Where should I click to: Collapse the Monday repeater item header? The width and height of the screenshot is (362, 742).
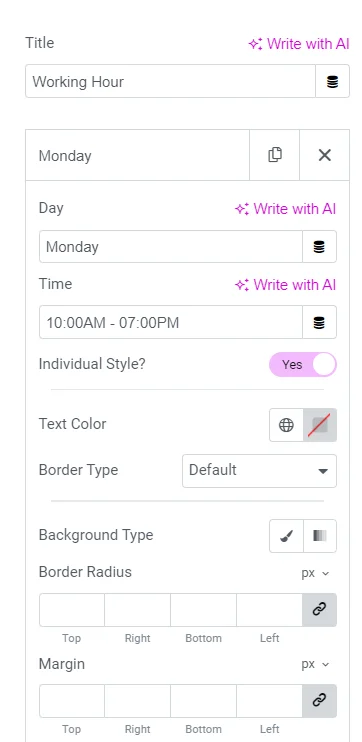tap(137, 155)
